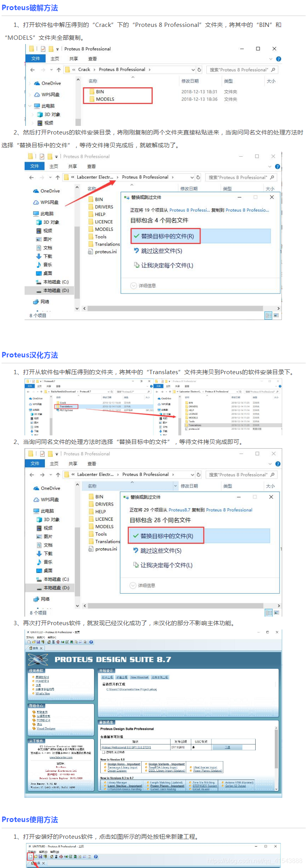The height and width of the screenshot is (868, 306).
Task: Click the forward arrow in the 29-item copy window
Action: tap(42, 475)
